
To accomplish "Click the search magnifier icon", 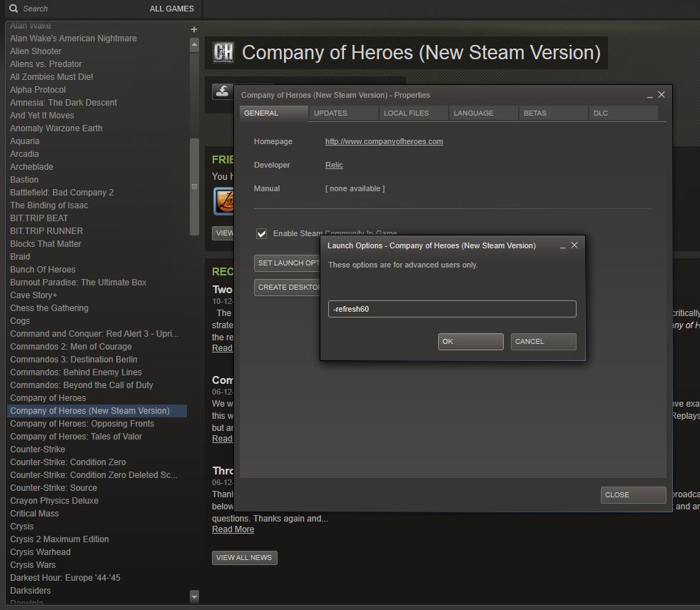I will (14, 9).
